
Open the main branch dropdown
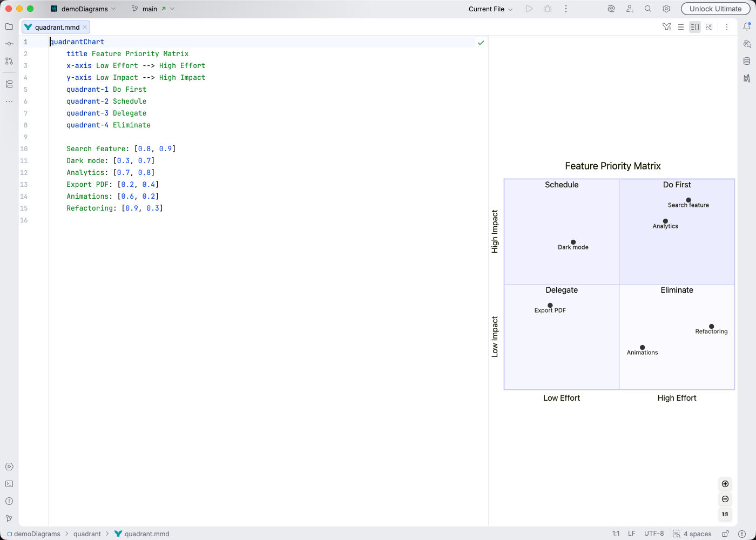150,9
